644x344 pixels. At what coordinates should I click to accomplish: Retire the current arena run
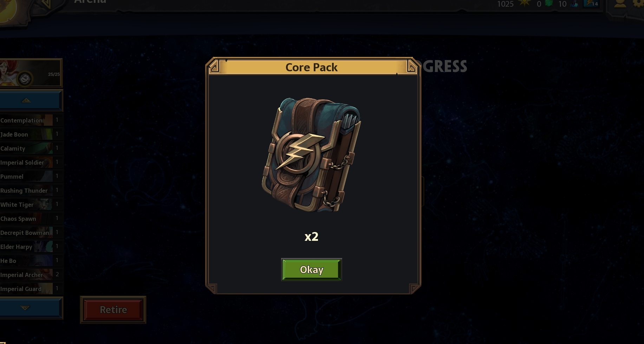(113, 310)
